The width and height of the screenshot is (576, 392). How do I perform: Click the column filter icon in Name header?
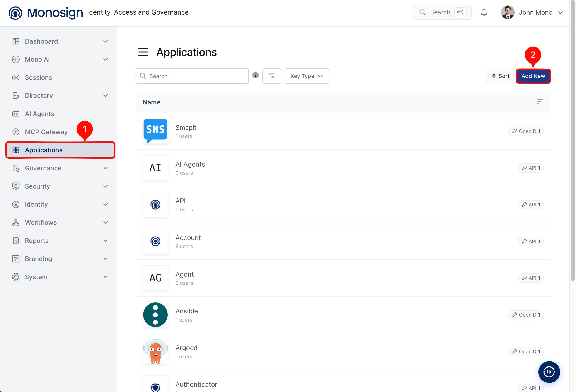539,102
